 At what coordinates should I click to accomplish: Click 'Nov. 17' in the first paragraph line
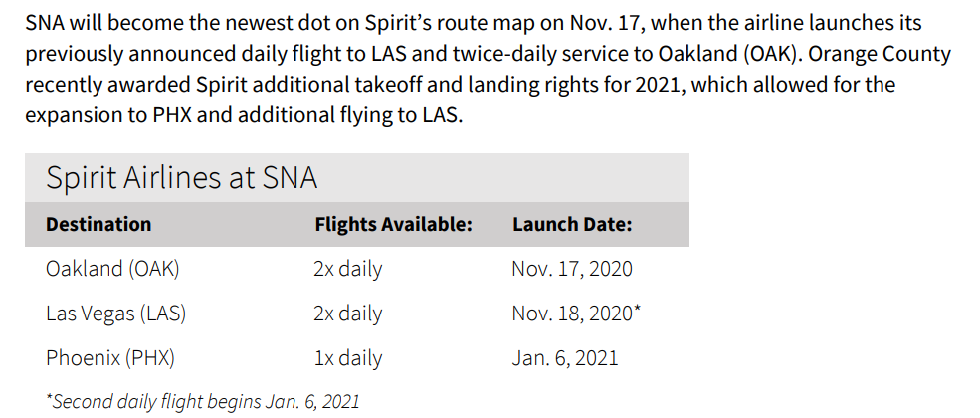(607, 24)
